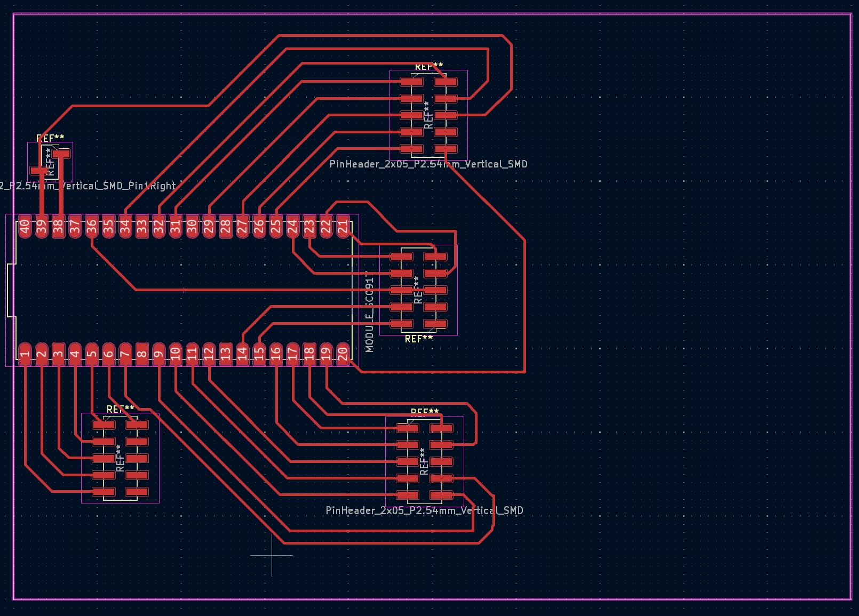Select module pad 17

(292, 354)
